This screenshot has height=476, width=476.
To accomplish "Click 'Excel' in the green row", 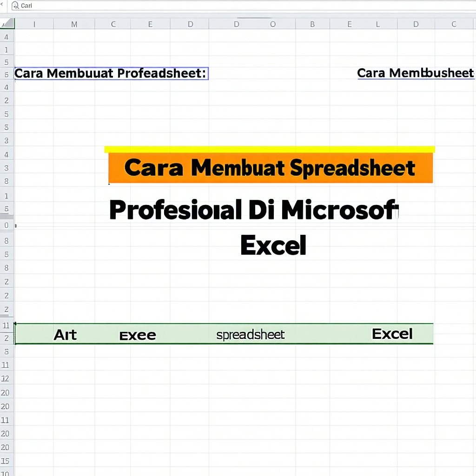I will coord(392,334).
